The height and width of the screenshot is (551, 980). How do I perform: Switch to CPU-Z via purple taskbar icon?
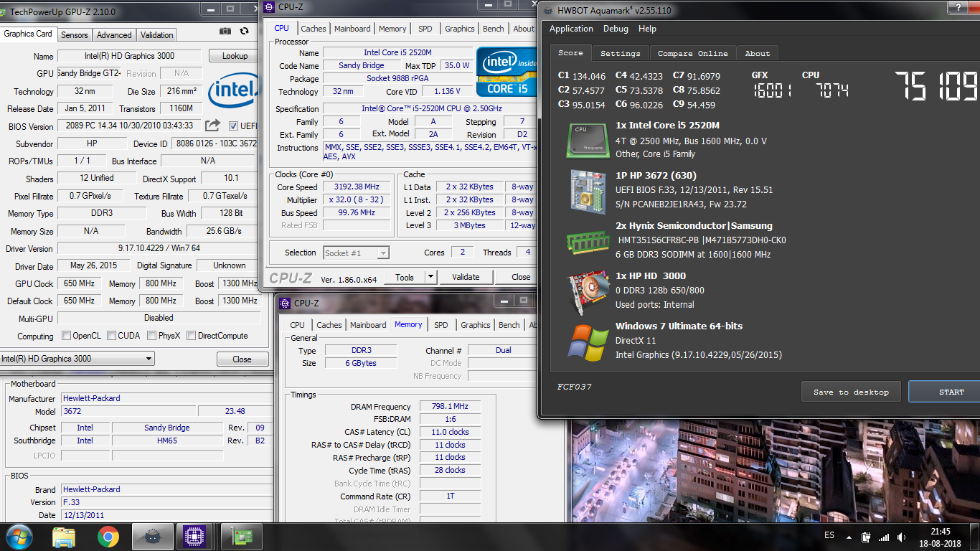click(x=194, y=537)
